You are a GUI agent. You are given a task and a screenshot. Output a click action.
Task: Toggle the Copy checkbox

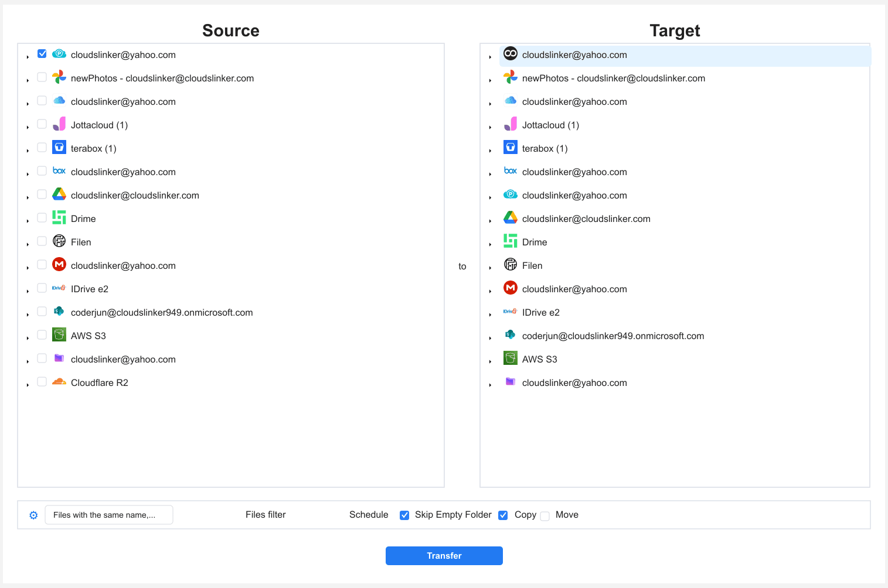pyautogui.click(x=503, y=515)
